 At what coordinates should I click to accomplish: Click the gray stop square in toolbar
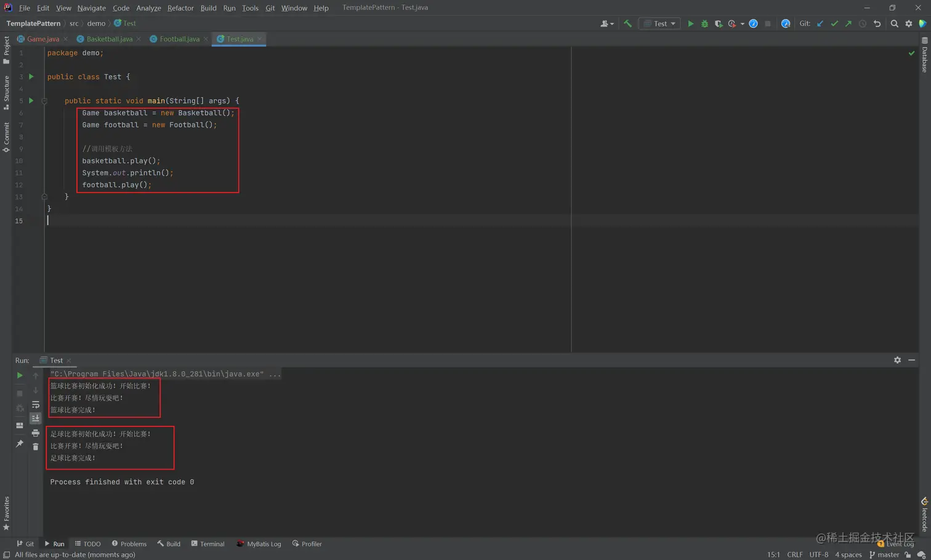coord(768,23)
